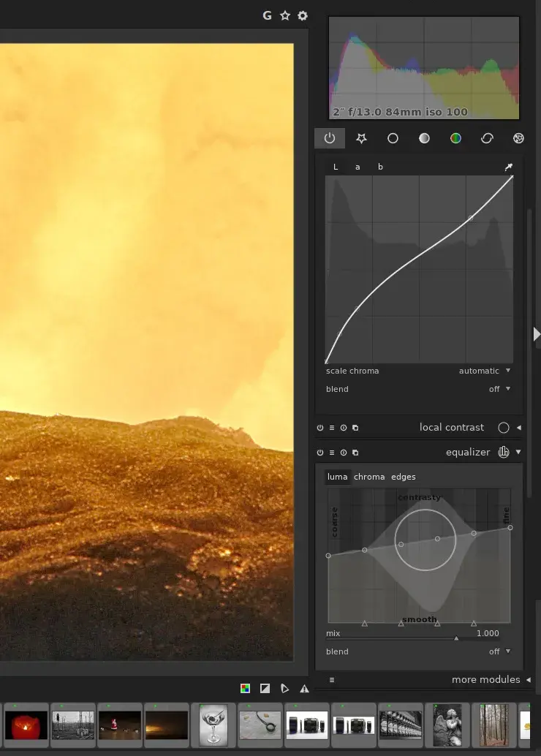Select Santa figure thumbnail
541x756 pixels.
120,725
